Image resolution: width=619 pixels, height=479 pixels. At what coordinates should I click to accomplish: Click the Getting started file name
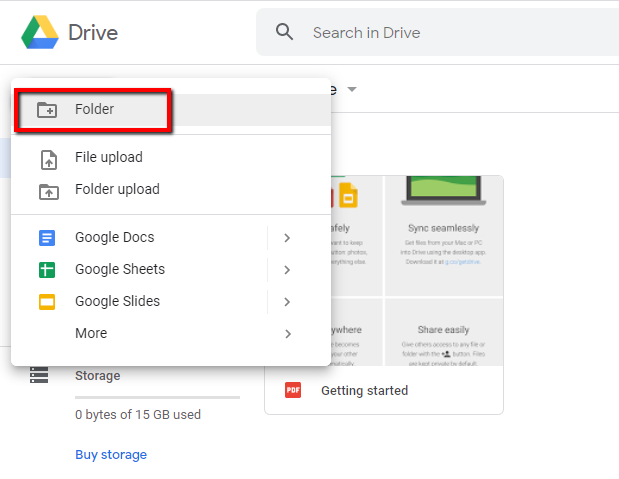[364, 391]
